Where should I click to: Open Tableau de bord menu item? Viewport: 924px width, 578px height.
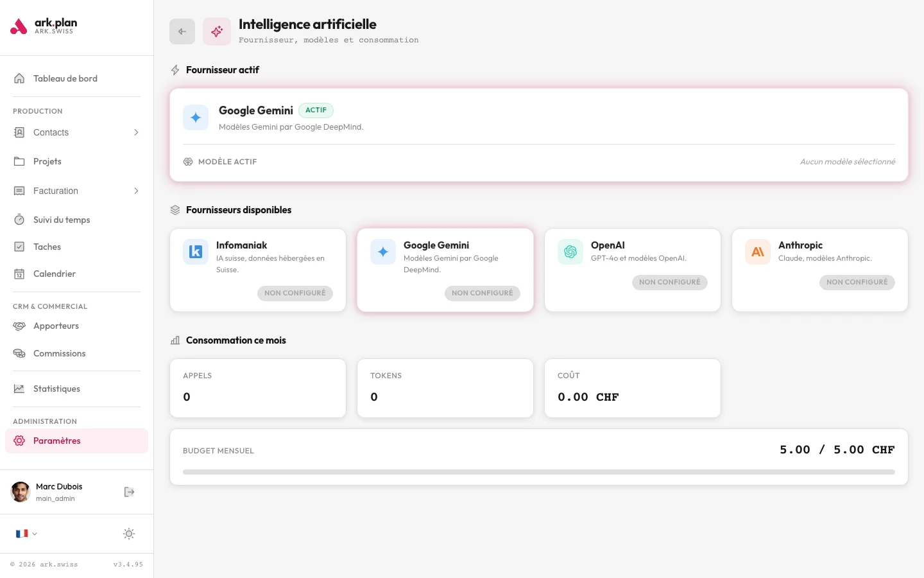tap(76, 78)
